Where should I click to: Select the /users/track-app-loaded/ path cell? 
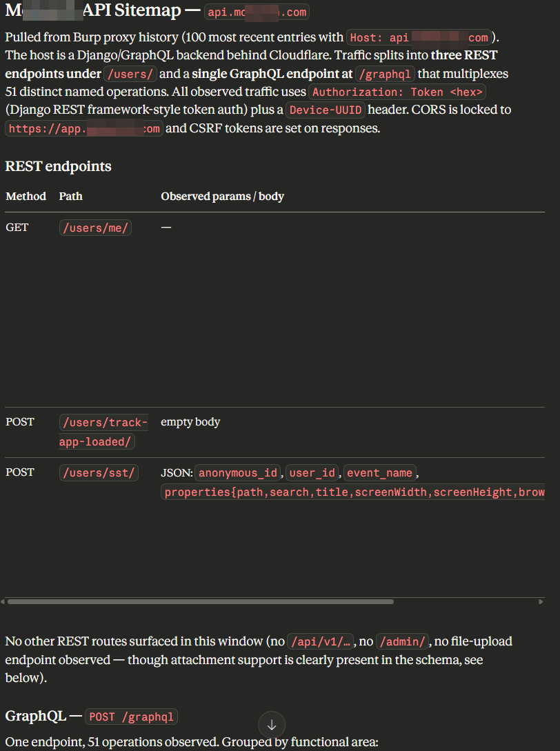[x=103, y=432]
